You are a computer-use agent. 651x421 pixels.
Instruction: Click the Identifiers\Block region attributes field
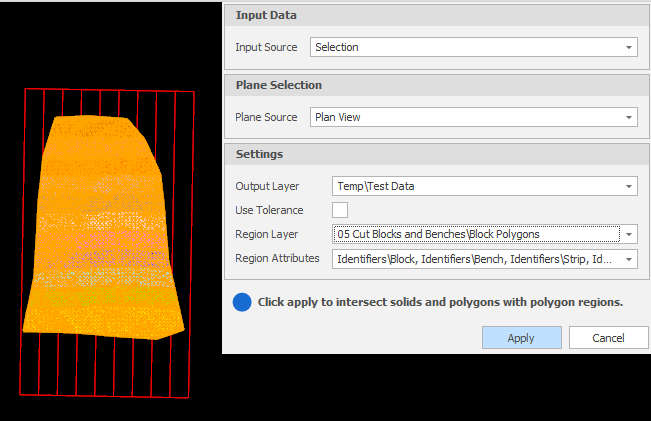[x=485, y=259]
